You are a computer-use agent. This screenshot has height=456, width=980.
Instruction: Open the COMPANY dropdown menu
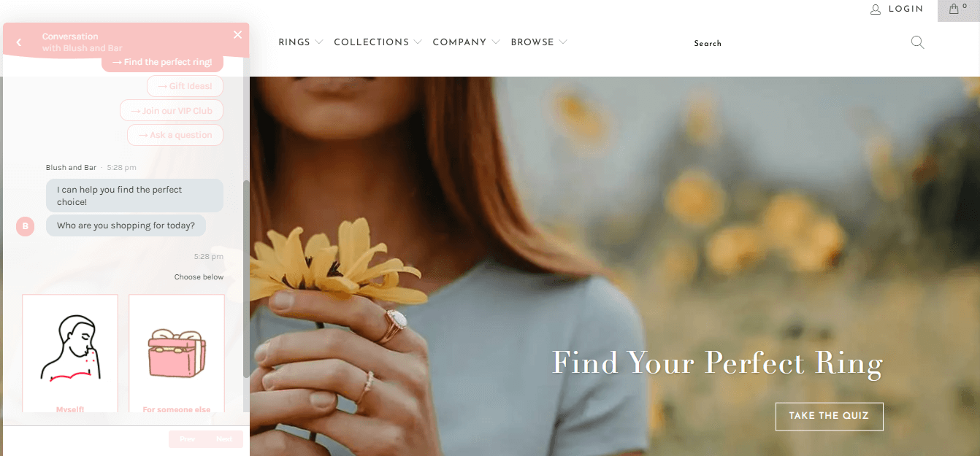[466, 42]
